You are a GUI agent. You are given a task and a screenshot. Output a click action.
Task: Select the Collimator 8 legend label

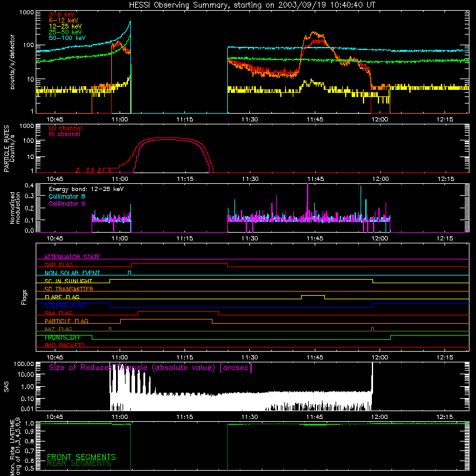click(67, 196)
